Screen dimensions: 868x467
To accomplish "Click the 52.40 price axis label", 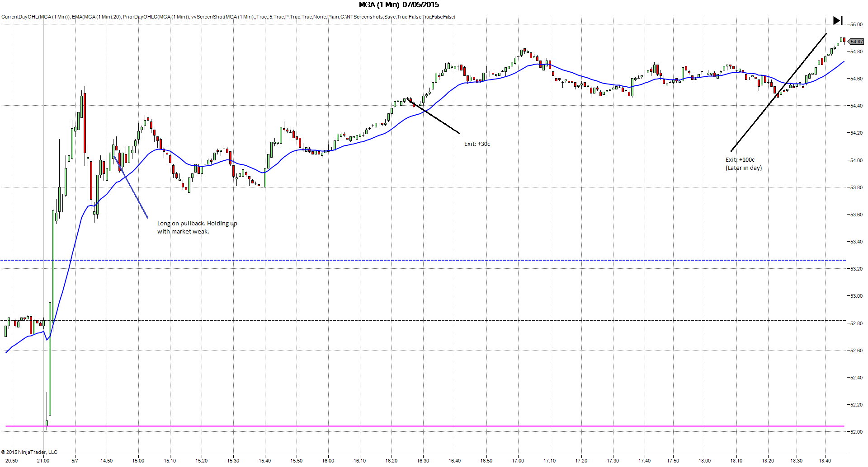I will pos(856,378).
